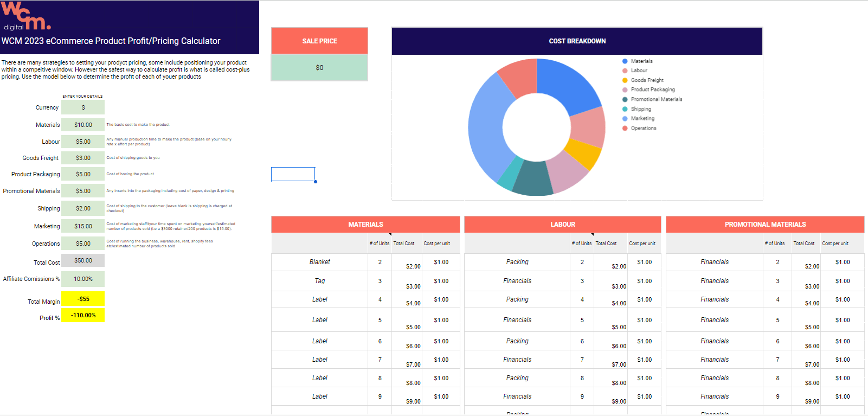Click the Marketing $15.00 input cell

point(83,226)
